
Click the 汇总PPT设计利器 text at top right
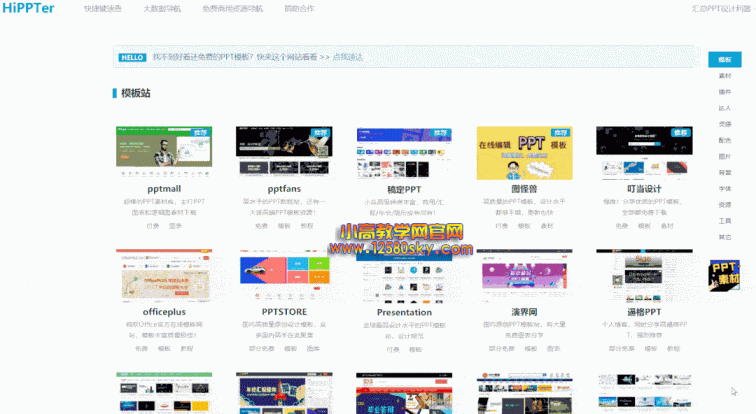point(721,9)
